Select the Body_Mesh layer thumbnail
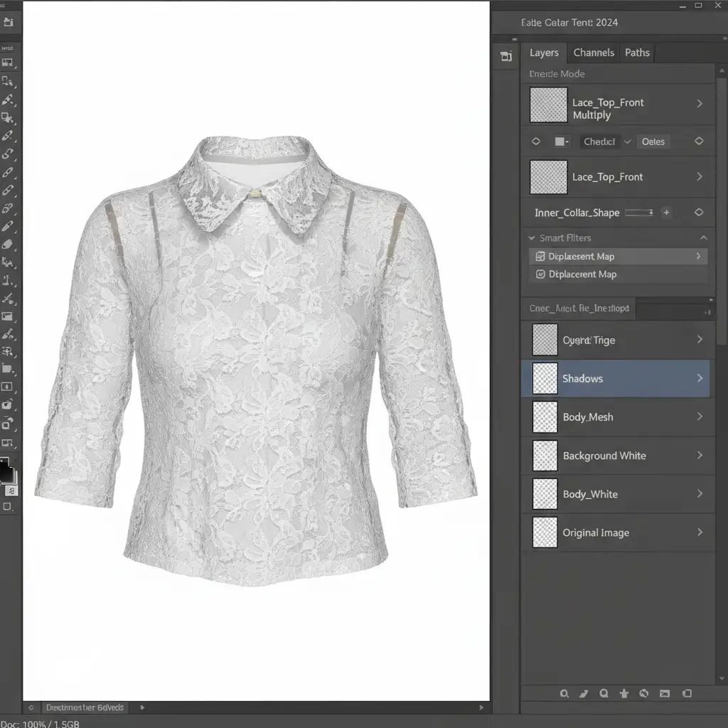The width and height of the screenshot is (728, 728). click(x=545, y=417)
